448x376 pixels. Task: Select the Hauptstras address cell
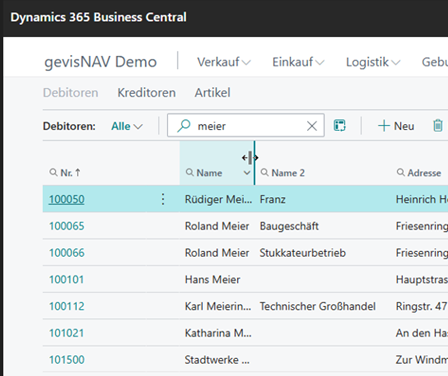(x=422, y=279)
